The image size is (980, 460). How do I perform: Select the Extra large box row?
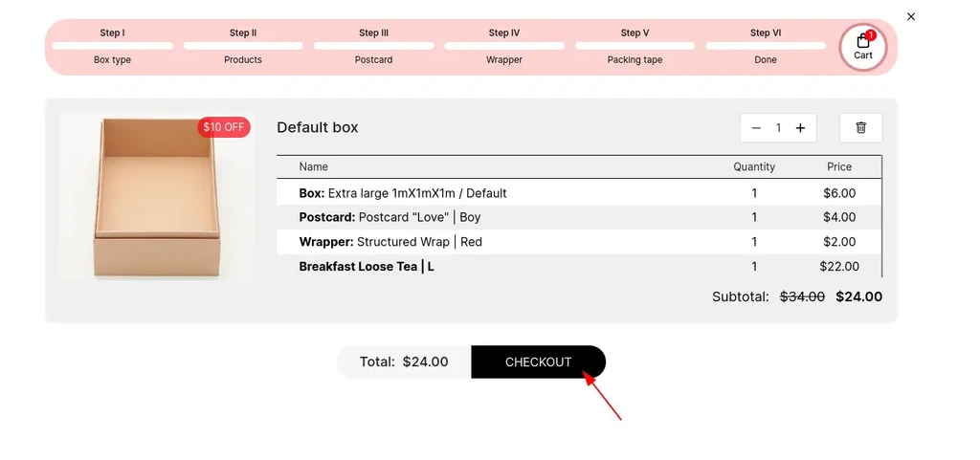[x=579, y=193]
